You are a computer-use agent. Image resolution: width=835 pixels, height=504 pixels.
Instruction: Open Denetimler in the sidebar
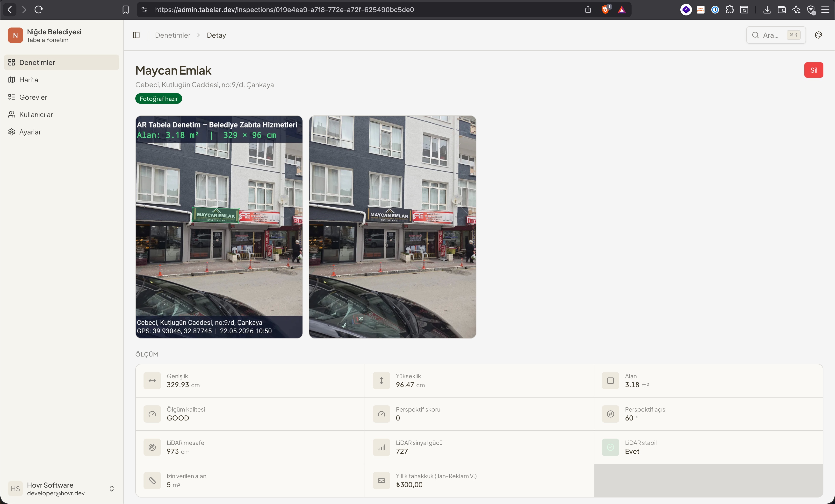(x=62, y=62)
